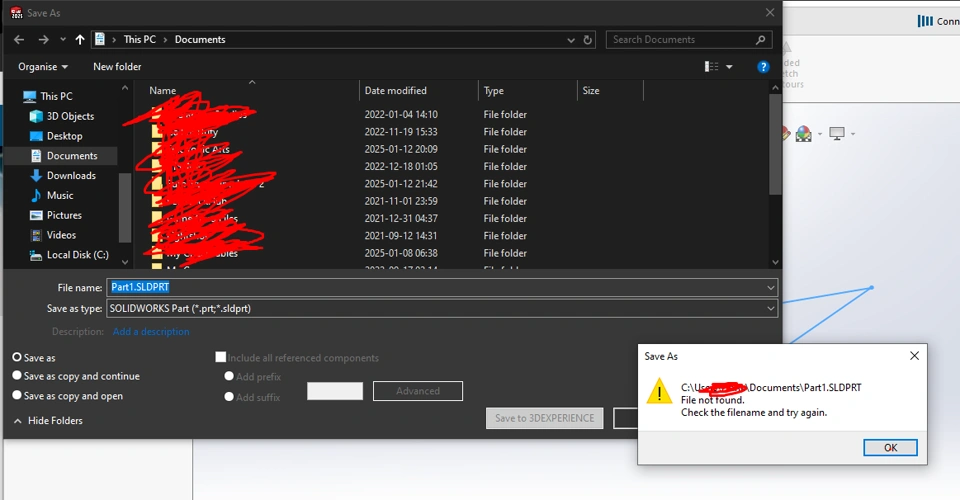The width and height of the screenshot is (960, 500).
Task: Click the Advanced button
Action: point(418,391)
